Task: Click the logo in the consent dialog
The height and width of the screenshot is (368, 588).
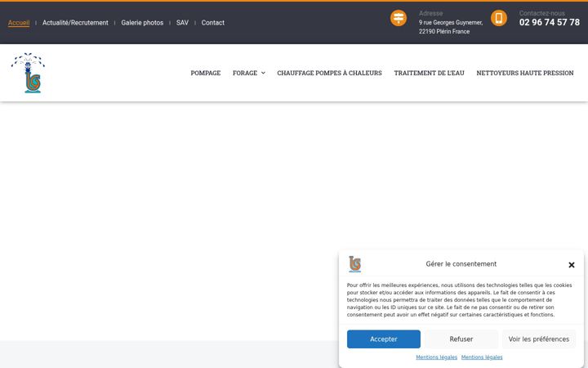Action: 354,264
